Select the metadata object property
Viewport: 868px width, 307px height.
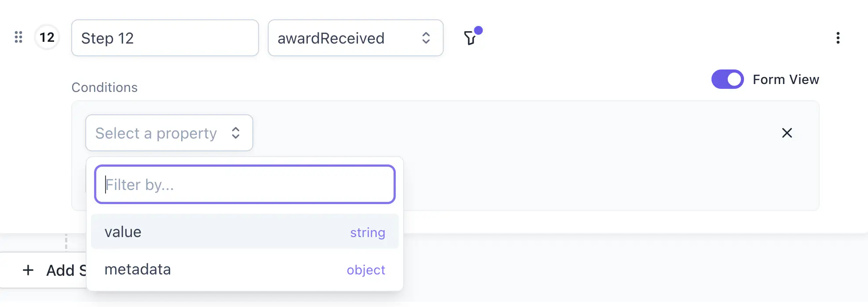point(245,270)
